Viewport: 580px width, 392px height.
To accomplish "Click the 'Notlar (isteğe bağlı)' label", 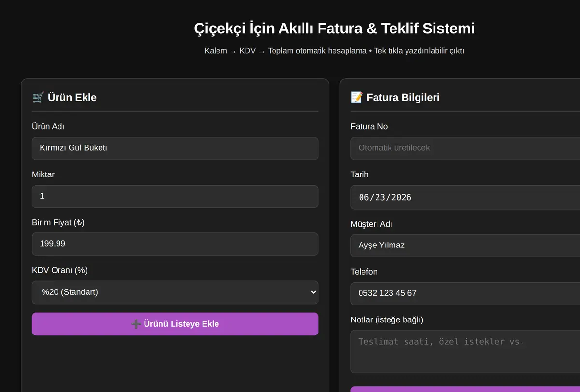I will [x=387, y=320].
